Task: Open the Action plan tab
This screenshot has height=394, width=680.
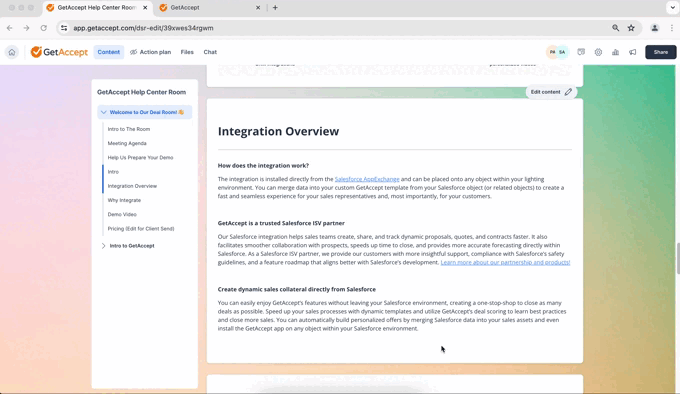Action: click(x=150, y=52)
